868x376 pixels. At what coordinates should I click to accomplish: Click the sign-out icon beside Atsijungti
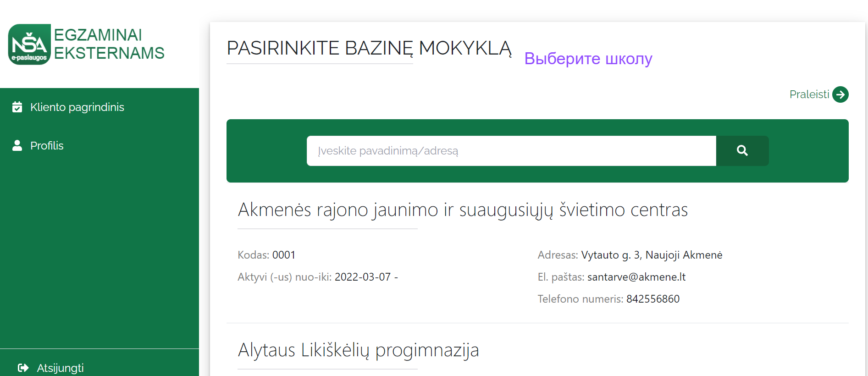[23, 368]
